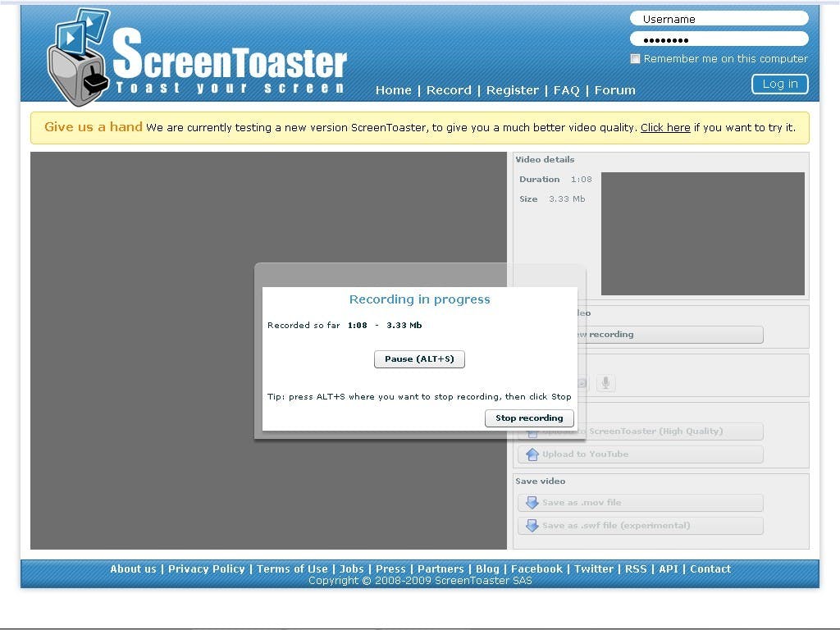This screenshot has height=630, width=840.
Task: Click the video preview thumbnail in Video details
Action: 703,234
